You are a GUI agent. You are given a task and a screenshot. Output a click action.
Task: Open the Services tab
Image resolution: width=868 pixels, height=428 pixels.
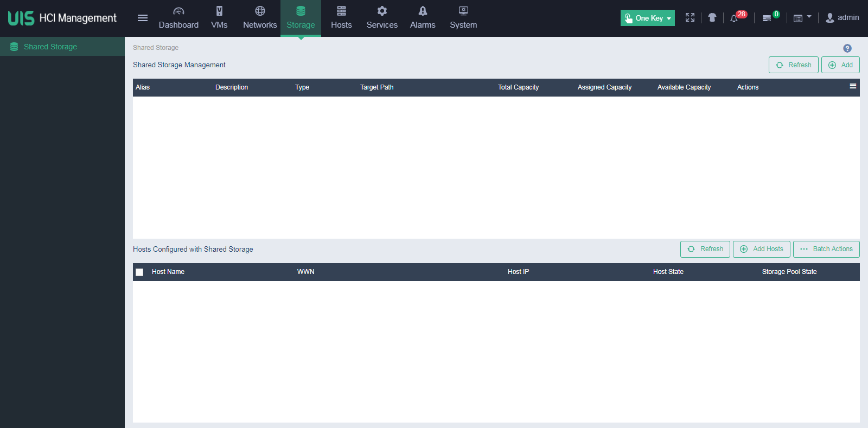pos(382,18)
